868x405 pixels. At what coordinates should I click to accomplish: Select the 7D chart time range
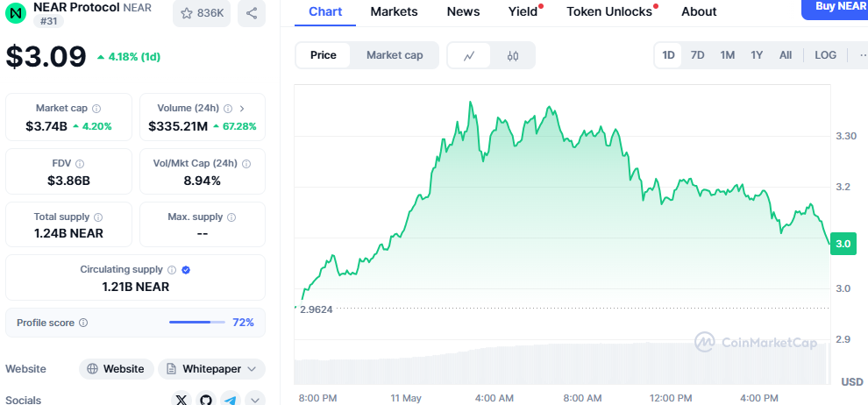tap(697, 55)
